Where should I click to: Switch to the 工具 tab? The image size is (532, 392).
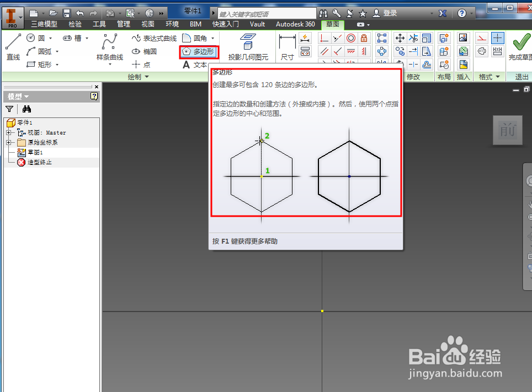coord(99,24)
